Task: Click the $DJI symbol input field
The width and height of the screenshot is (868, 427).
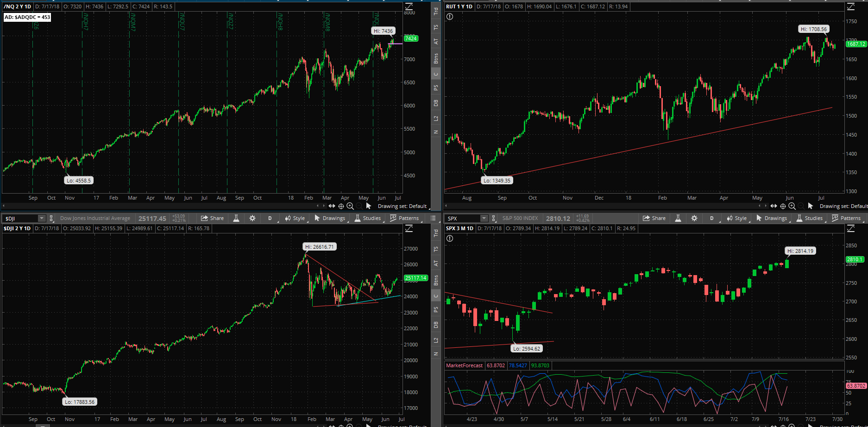Action: click(21, 218)
